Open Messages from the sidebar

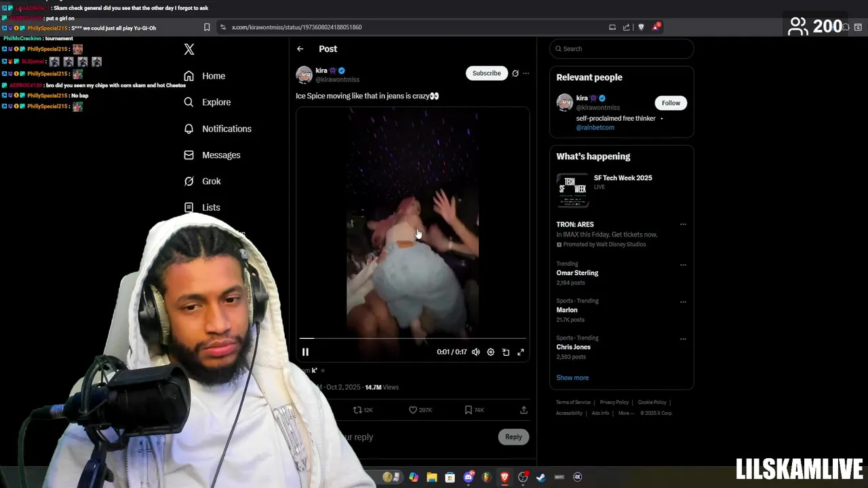tap(212, 155)
